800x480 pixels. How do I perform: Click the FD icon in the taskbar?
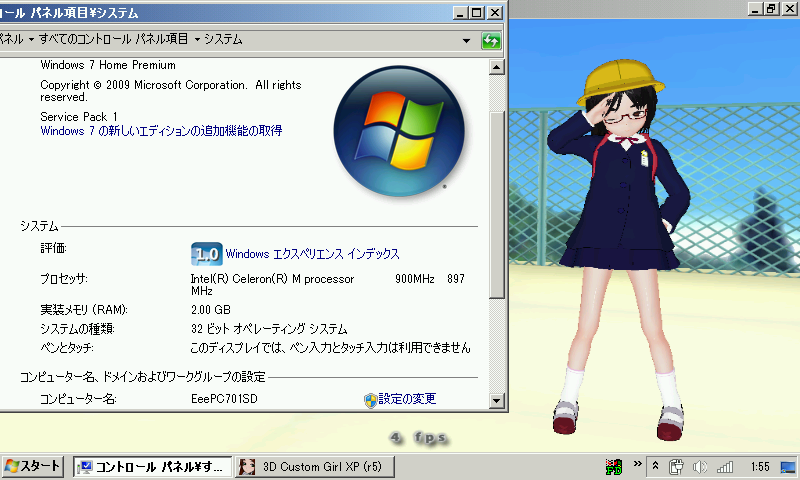pos(614,466)
